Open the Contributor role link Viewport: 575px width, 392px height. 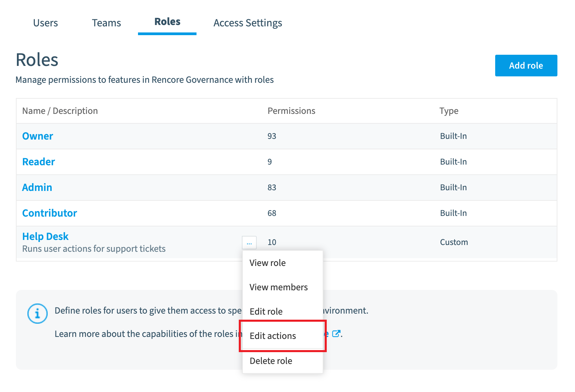[50, 213]
